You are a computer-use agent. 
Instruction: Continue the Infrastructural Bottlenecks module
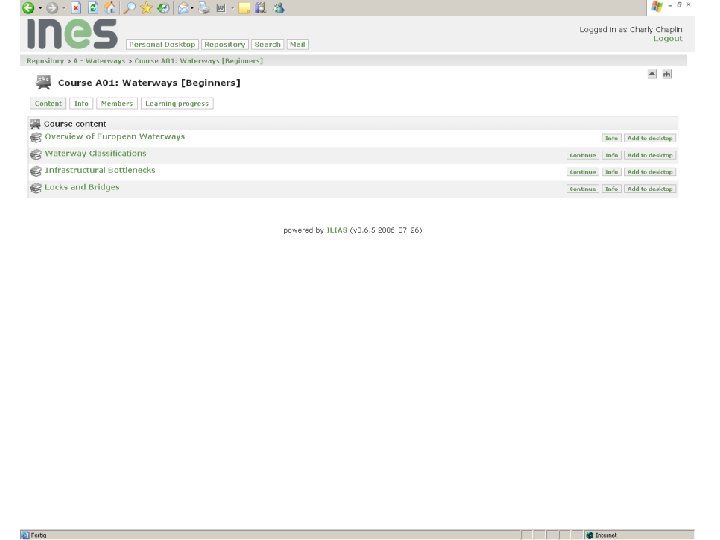coord(583,172)
